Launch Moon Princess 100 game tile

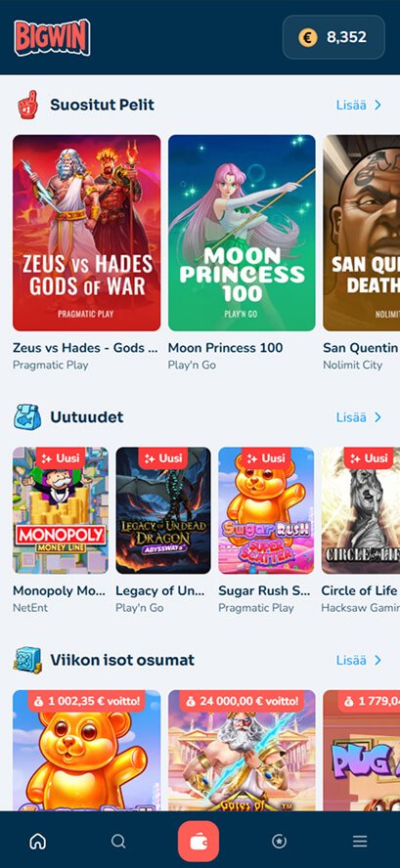pos(242,233)
